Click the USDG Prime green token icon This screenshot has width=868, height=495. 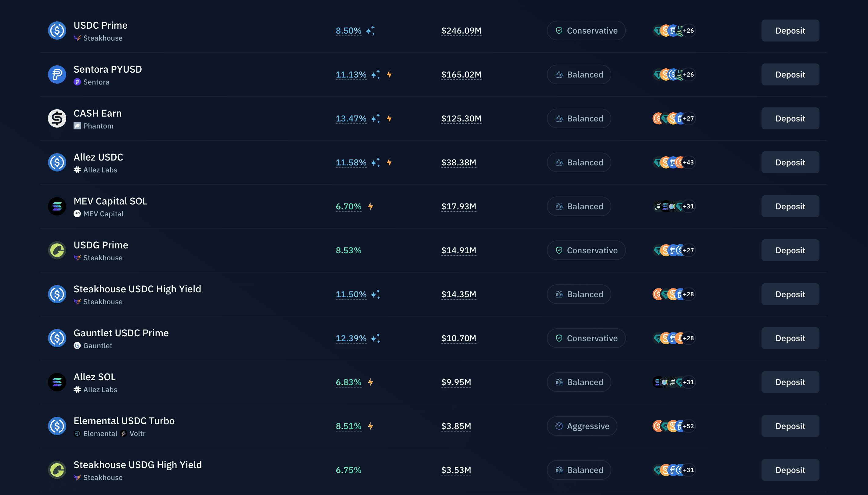57,250
